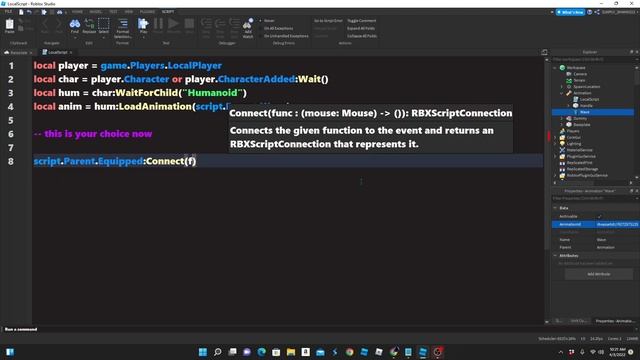Image resolution: width=640 pixels, height=360 pixels.
Task: Toggle the Archivable checkbox
Action: (x=600, y=217)
